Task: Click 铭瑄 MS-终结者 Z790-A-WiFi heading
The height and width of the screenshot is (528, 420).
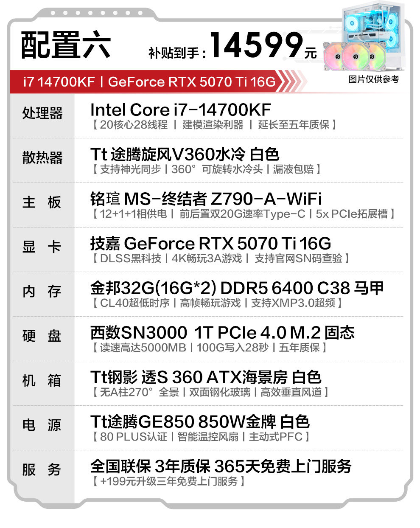Action: [206, 199]
